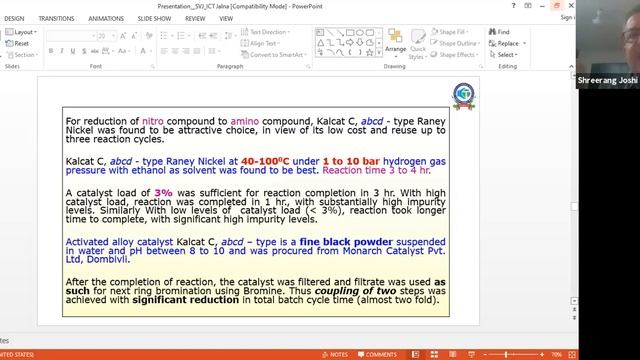Select the down arrow shape
The width and height of the screenshot is (640, 360).
point(360,42)
